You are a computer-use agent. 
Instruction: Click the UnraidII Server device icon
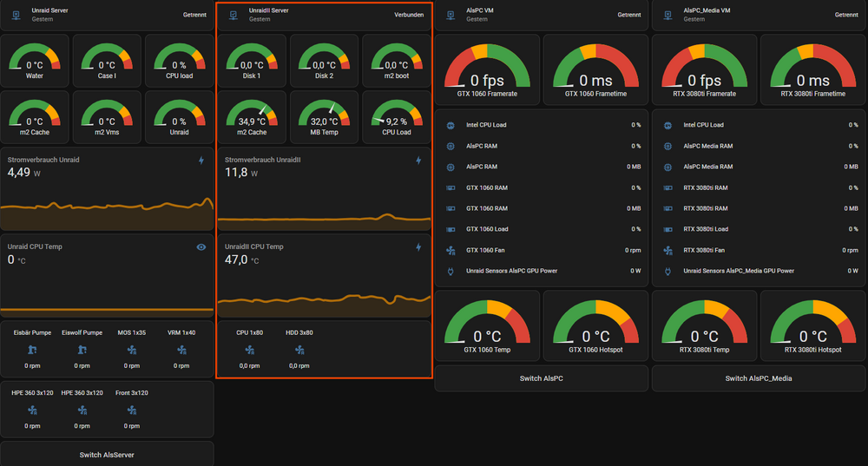233,15
